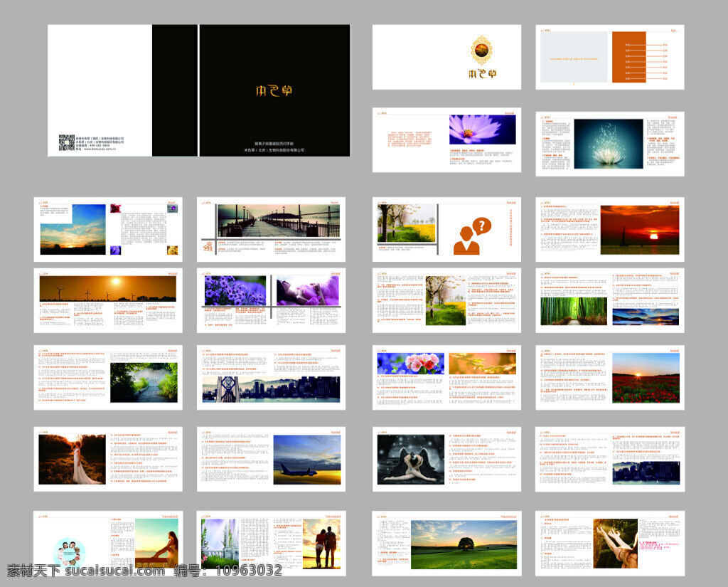728x587 pixels.
Task: Select the lone tree on green field photo
Action: tap(464, 544)
